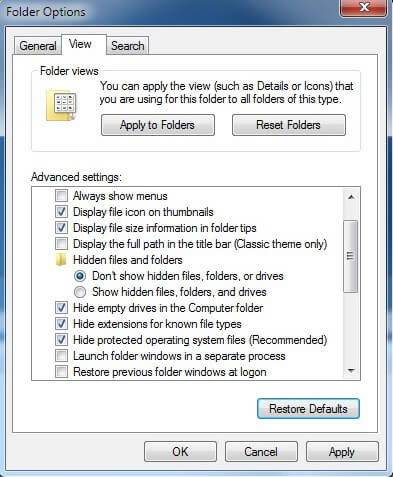Click the Folder views icon
This screenshot has width=393, height=477.
[62, 105]
